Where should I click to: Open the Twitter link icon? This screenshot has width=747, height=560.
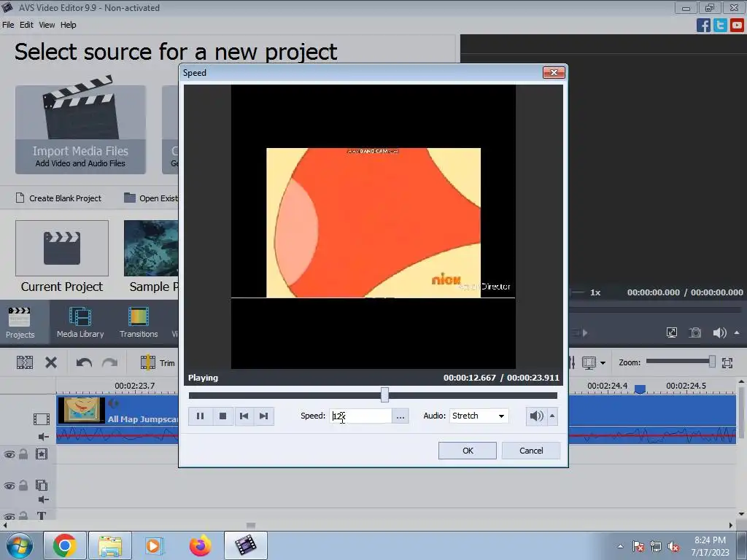click(720, 26)
